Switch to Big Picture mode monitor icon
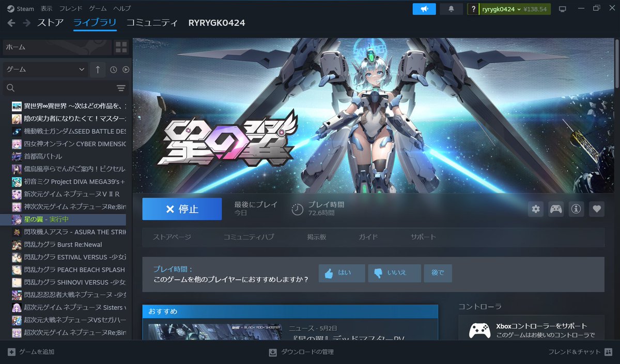 (563, 9)
